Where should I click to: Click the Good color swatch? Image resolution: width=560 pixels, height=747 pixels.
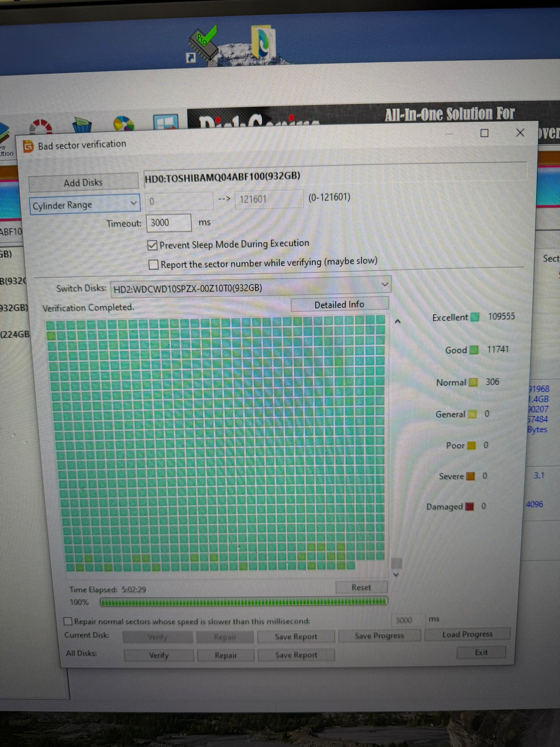[x=474, y=350]
